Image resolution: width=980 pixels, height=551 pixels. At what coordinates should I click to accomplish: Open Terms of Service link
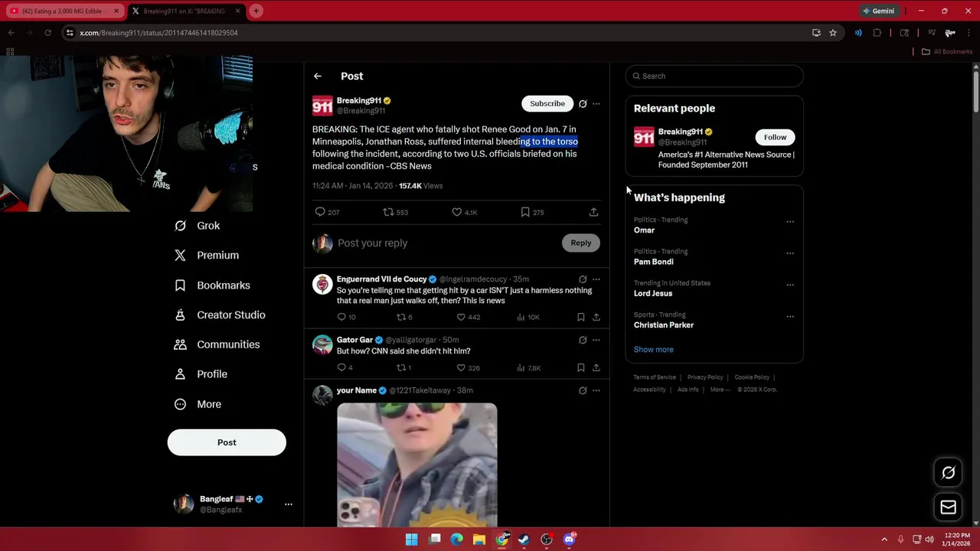[x=655, y=377]
